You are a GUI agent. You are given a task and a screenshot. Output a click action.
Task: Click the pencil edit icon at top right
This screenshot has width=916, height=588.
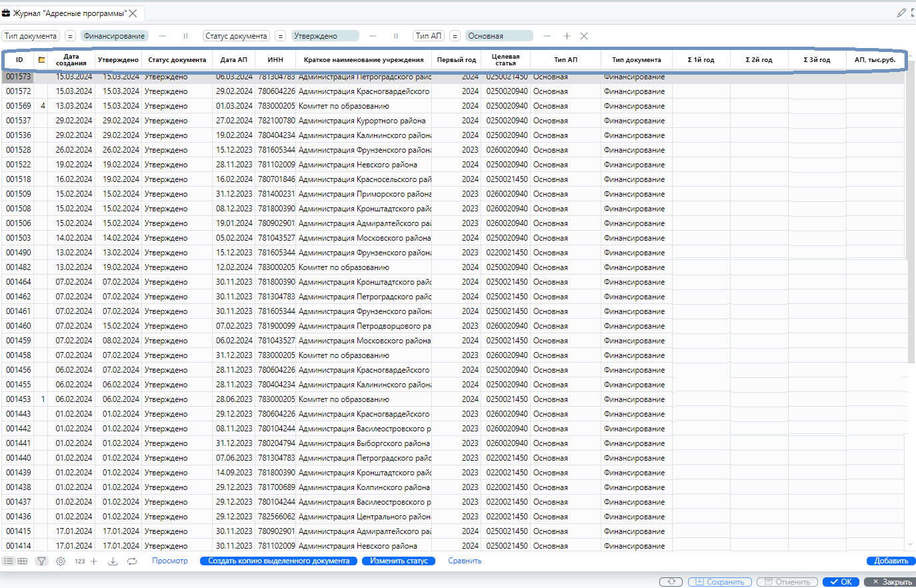[x=901, y=13]
